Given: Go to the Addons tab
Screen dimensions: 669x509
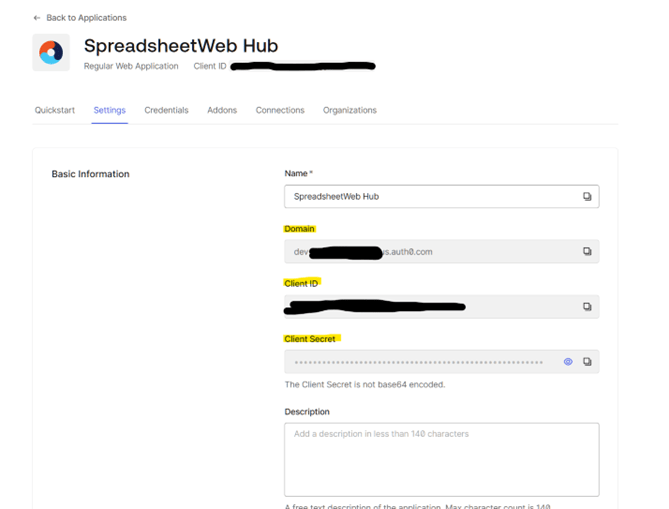Looking at the screenshot, I should (x=222, y=110).
